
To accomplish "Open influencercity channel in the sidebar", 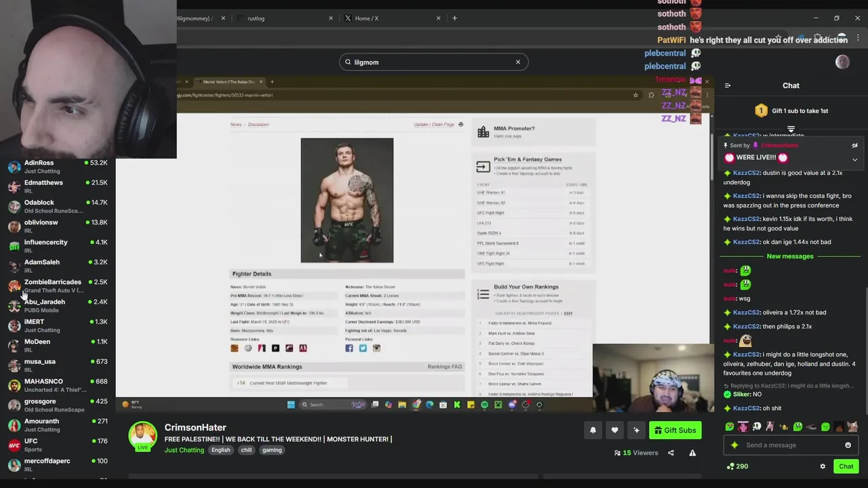I will click(x=58, y=246).
